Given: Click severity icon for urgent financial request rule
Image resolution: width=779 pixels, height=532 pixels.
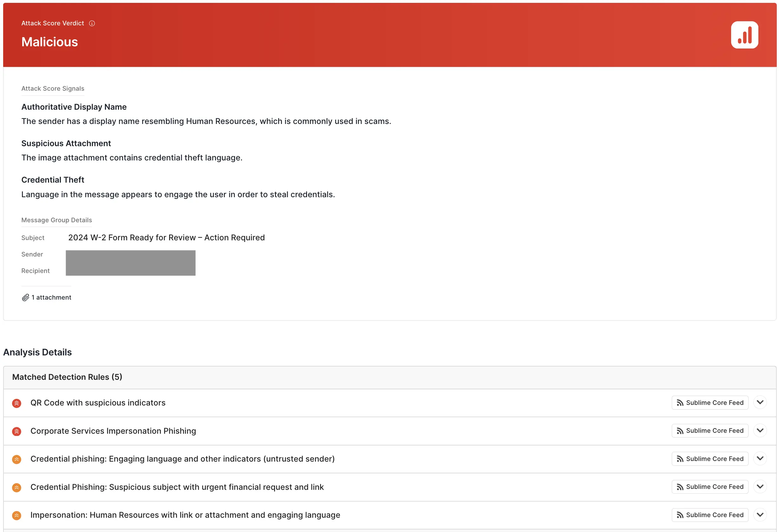Looking at the screenshot, I should tap(16, 487).
